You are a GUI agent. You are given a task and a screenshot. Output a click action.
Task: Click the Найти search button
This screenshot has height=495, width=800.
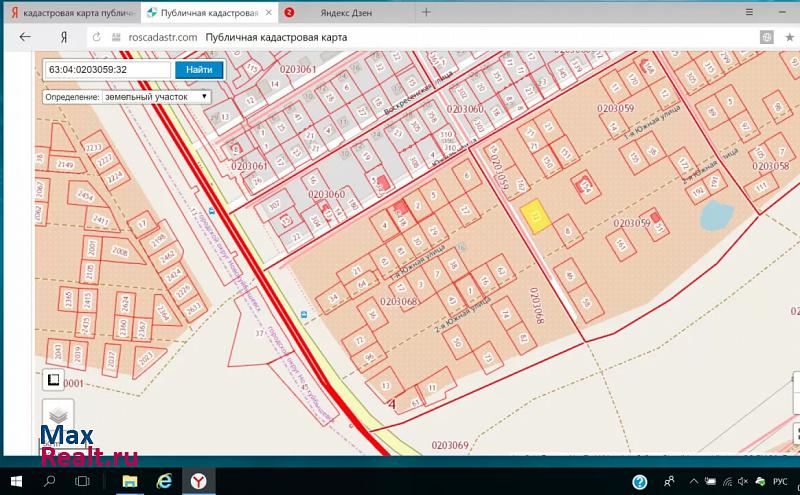pos(198,70)
